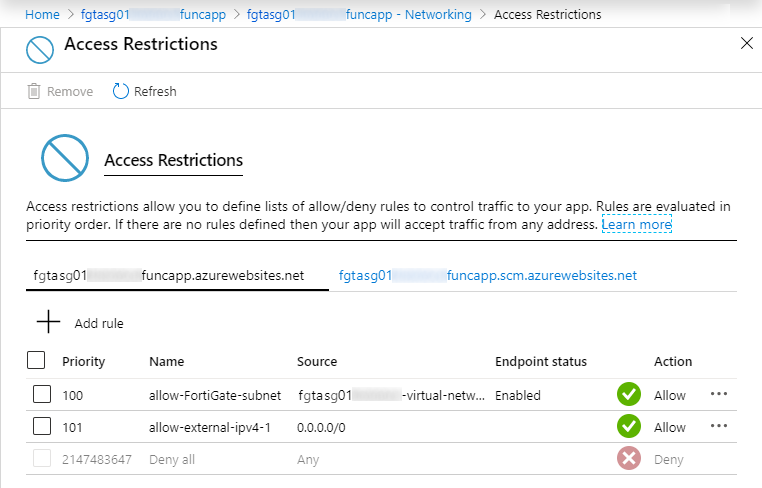Sort by the Name column header
This screenshot has height=488, width=762.
(x=167, y=362)
